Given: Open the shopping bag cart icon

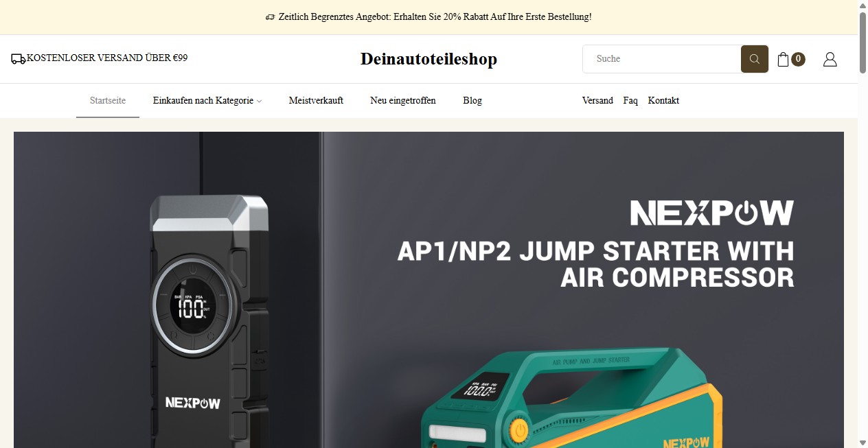Looking at the screenshot, I should (783, 60).
